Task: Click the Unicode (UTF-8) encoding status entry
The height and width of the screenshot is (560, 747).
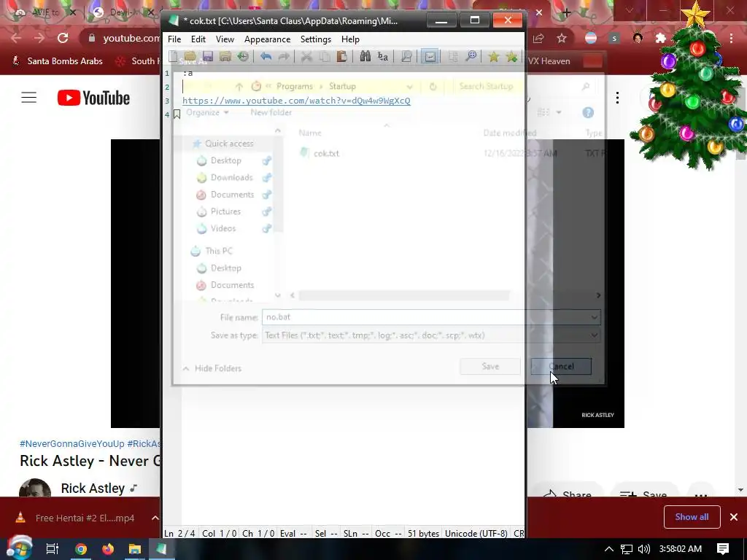Action: pyautogui.click(x=476, y=533)
